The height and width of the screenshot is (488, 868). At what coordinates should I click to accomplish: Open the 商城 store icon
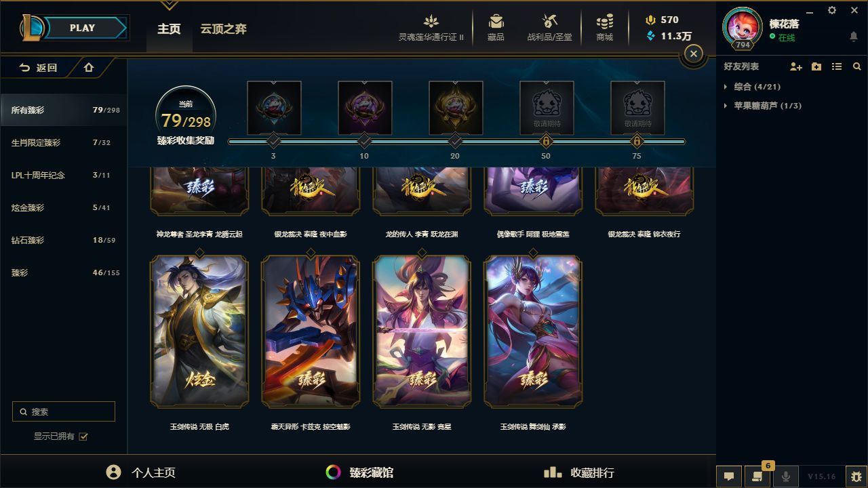coord(605,22)
